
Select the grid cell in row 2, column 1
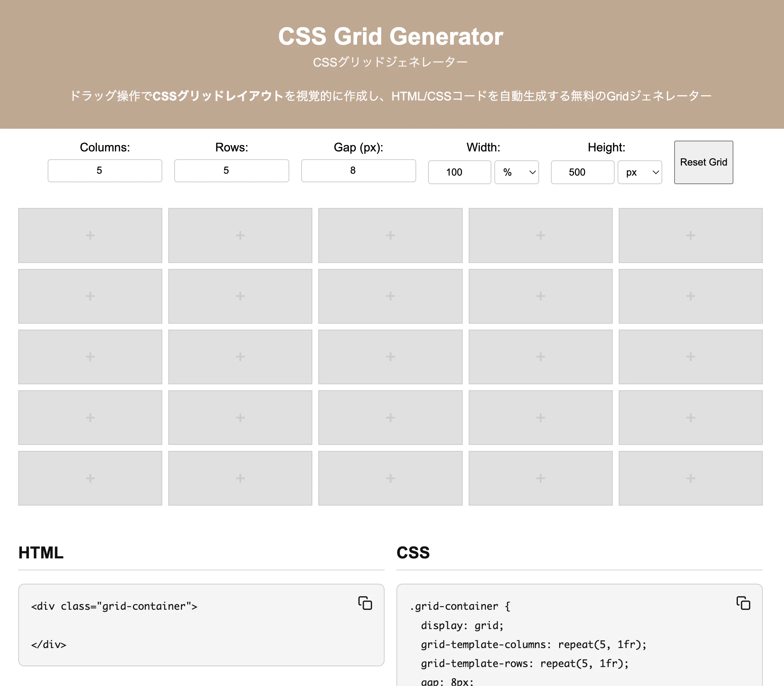tap(90, 296)
